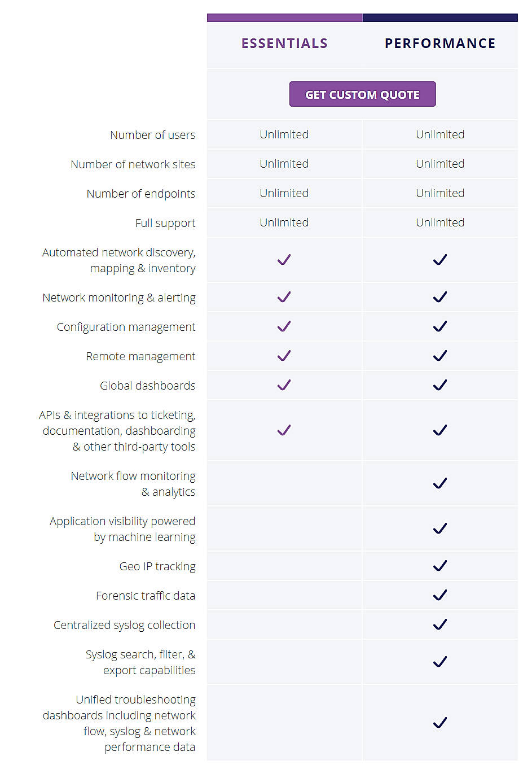Click the Essentials checkmark for Network monitoring & alerting
The height and width of the screenshot is (769, 532).
[x=284, y=297]
